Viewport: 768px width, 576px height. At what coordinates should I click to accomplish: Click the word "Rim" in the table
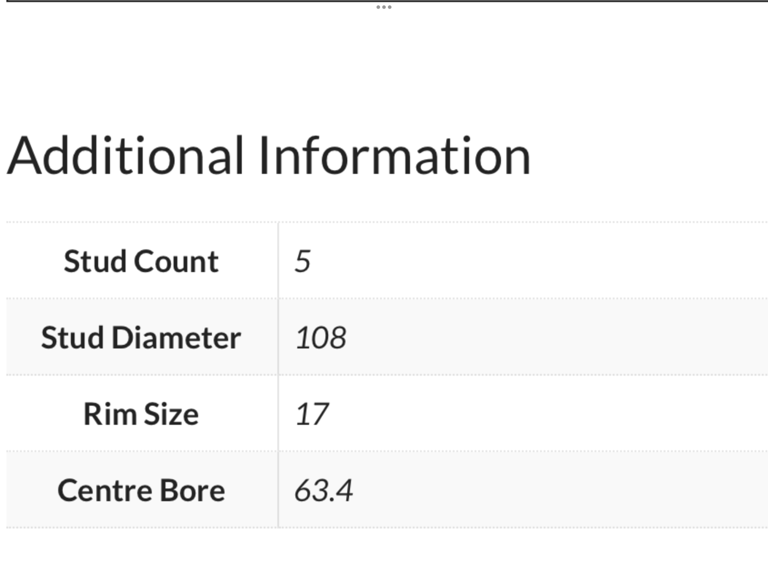[x=108, y=414]
